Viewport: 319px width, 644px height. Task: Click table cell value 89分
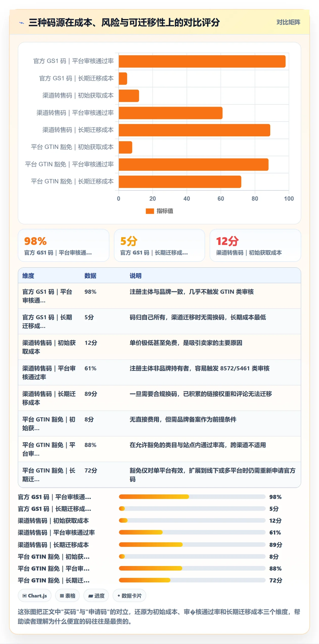tap(91, 394)
